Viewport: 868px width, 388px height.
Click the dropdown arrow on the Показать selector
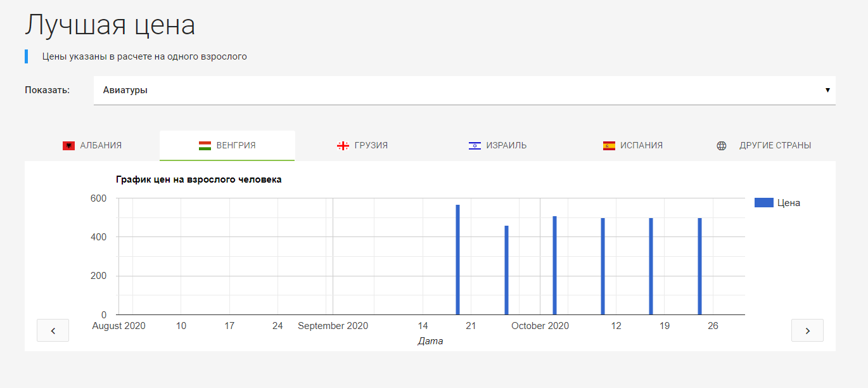click(827, 90)
